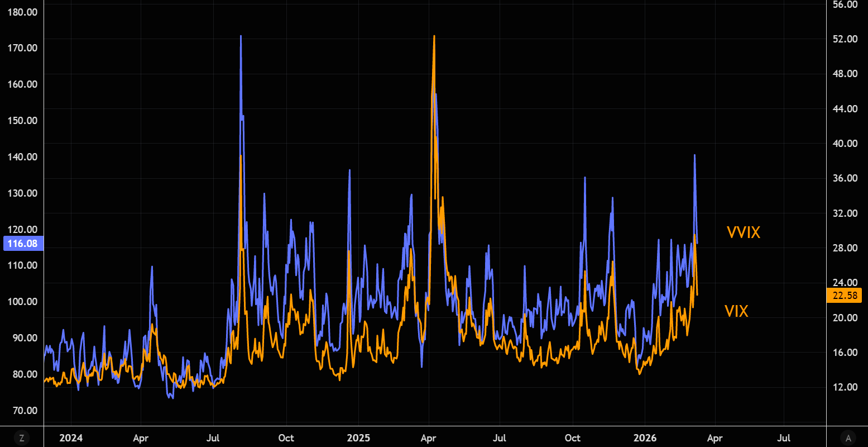Toggle the A auto-scale button

pyautogui.click(x=848, y=438)
